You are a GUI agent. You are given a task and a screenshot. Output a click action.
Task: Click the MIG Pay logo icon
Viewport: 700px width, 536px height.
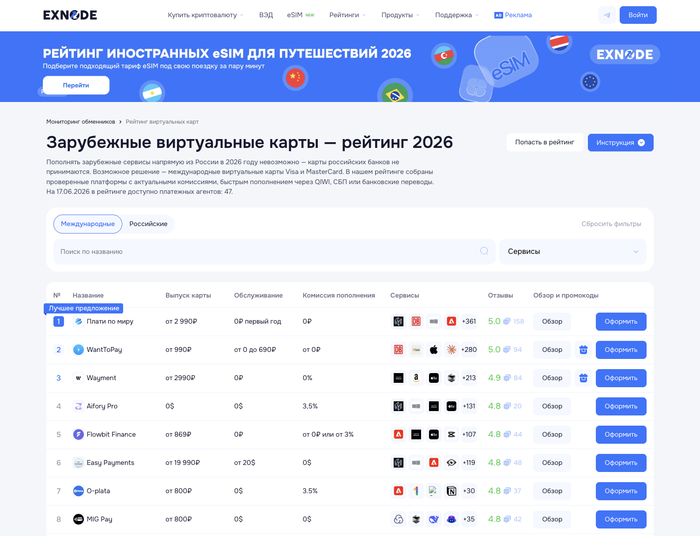pyautogui.click(x=78, y=519)
